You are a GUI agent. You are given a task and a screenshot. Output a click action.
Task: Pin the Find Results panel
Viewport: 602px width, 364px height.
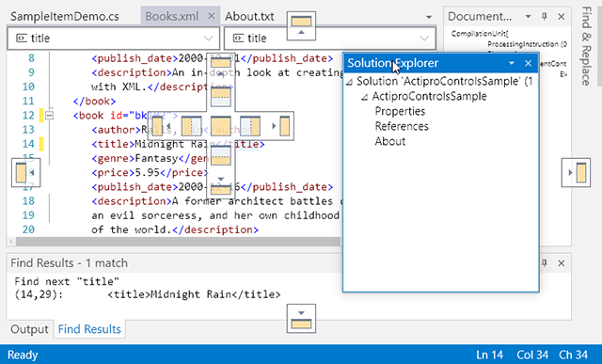click(x=545, y=263)
